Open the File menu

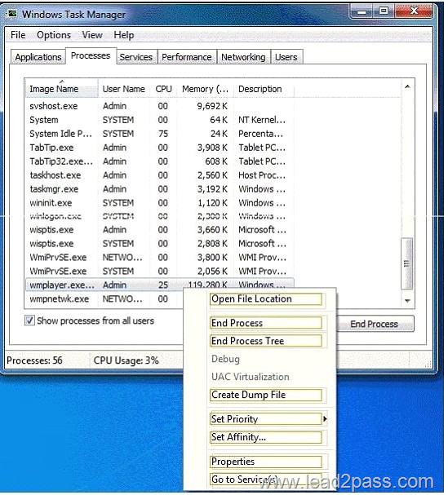pos(18,35)
